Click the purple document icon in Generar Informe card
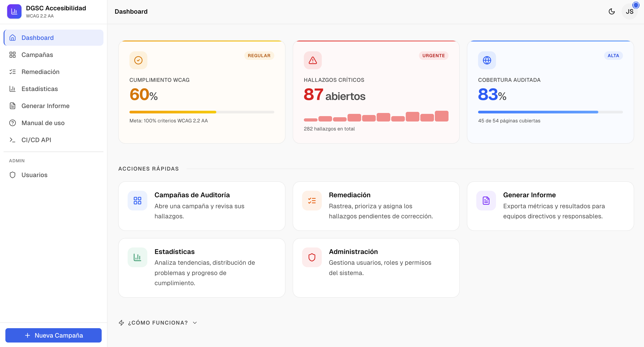 (x=486, y=201)
